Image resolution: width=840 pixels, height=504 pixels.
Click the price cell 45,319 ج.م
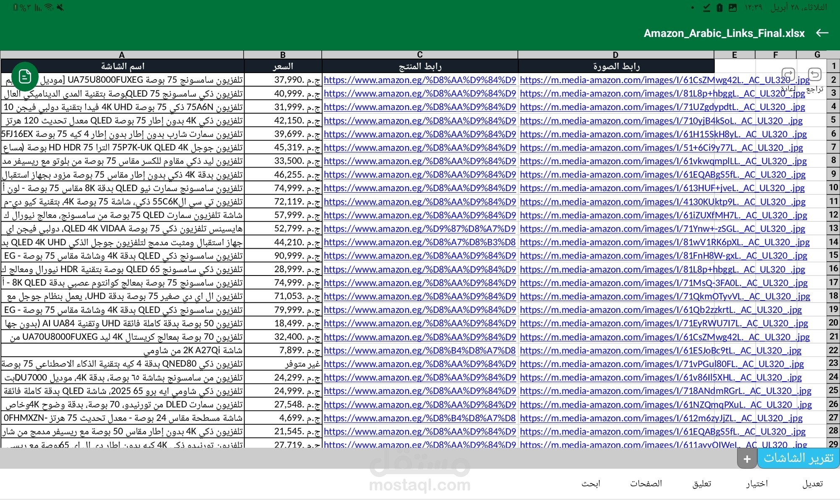point(283,147)
